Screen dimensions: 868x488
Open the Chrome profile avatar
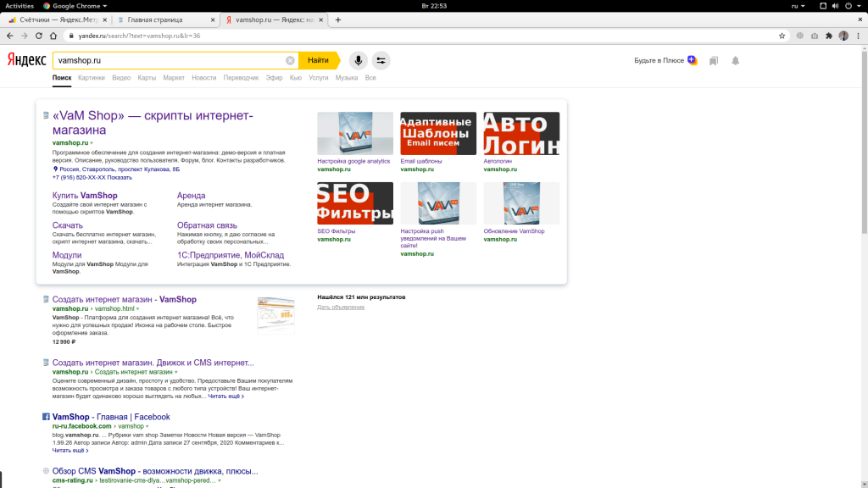843,36
